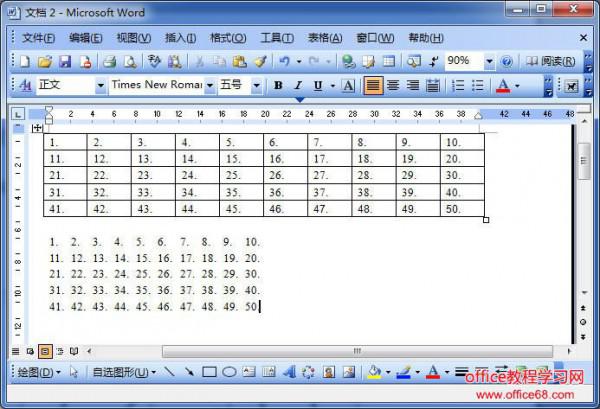
Task: Select the Line drawing tool
Action: point(169,372)
